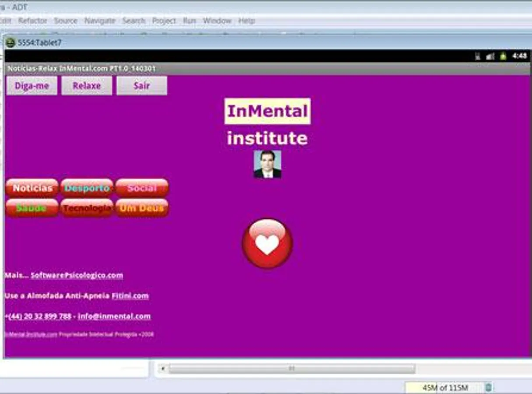This screenshot has width=532, height=394.
Task: Select the Tecnologia category button
Action: point(87,208)
